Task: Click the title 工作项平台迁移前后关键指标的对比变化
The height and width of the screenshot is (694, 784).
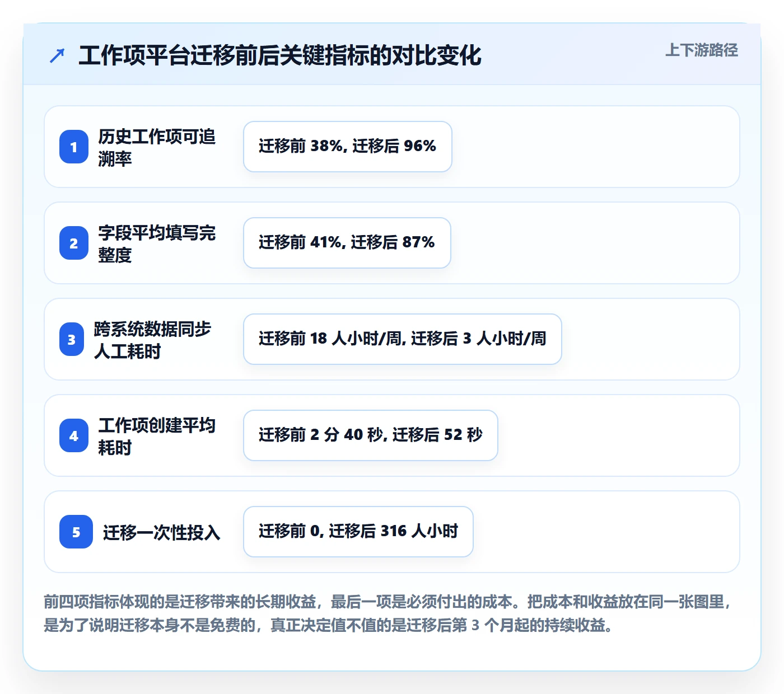Action: 280,55
